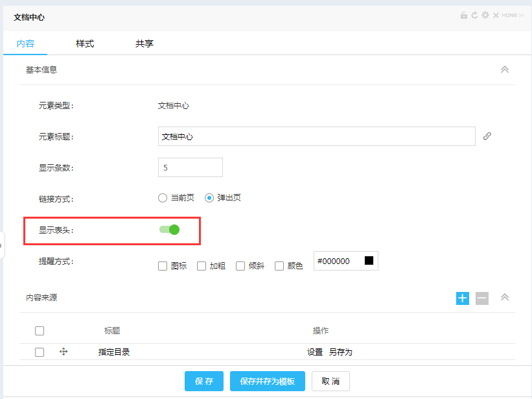Viewport: 532px width, 399px height.
Task: Click the link icon beside 元素标题 field
Action: click(x=487, y=136)
